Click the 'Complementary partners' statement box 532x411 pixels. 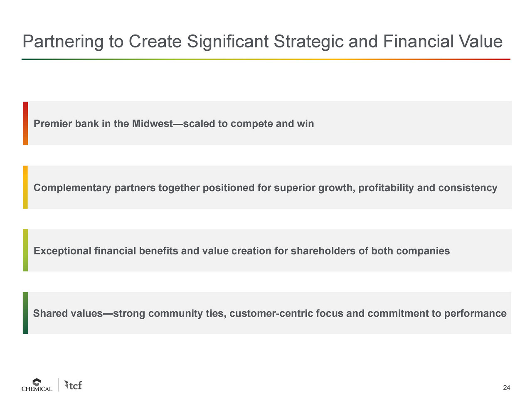(x=267, y=187)
